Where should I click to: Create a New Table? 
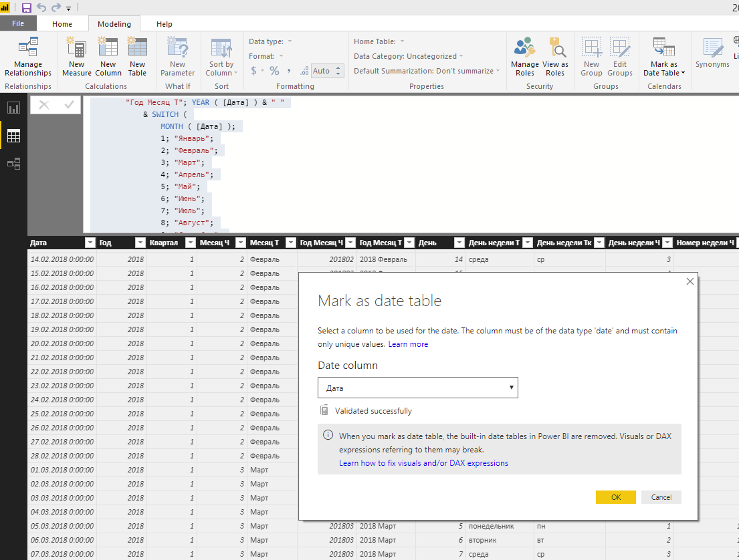(x=137, y=57)
